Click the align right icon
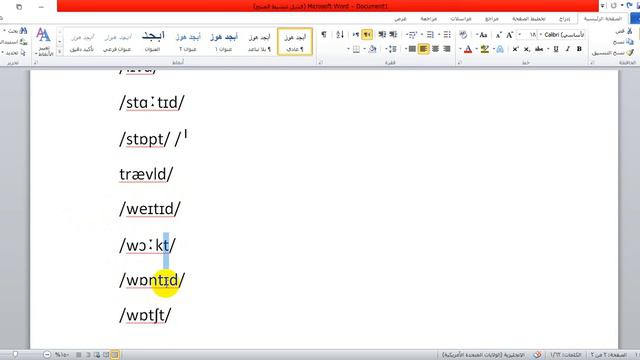Image resolution: width=640 pixels, height=360 pixels. click(447, 49)
